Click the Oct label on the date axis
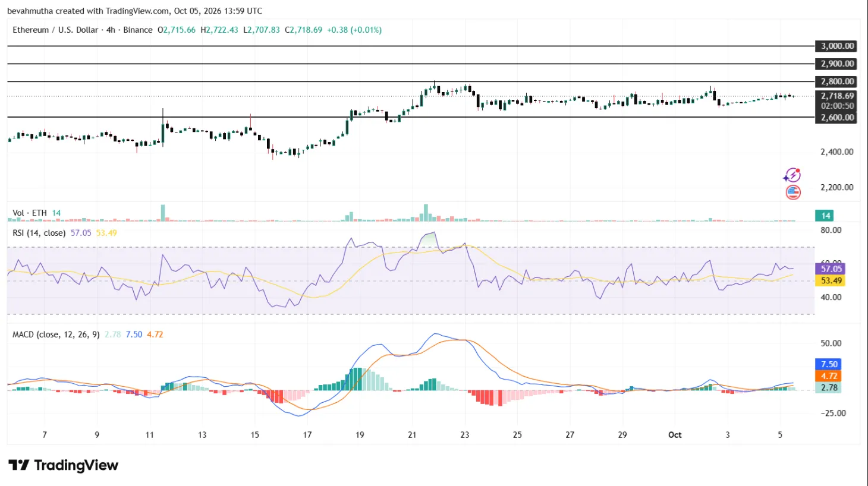868x486 pixels. point(675,435)
